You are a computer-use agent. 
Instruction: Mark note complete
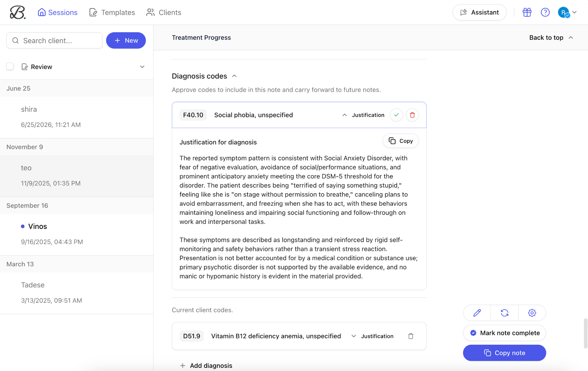coord(504,333)
